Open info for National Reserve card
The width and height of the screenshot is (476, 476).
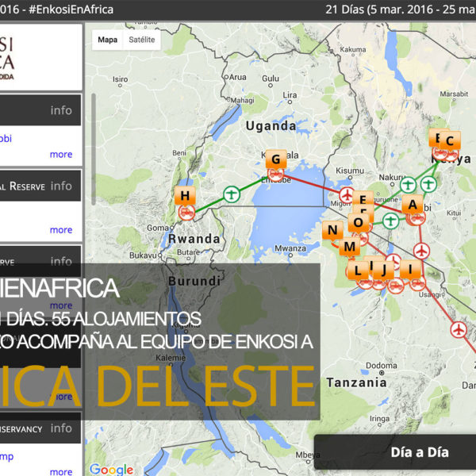coord(61,186)
